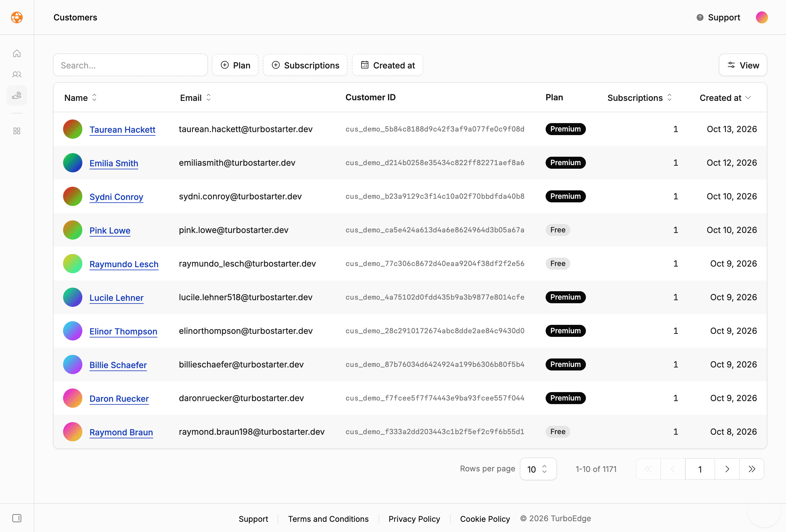
Task: Click the Search input field
Action: (130, 65)
